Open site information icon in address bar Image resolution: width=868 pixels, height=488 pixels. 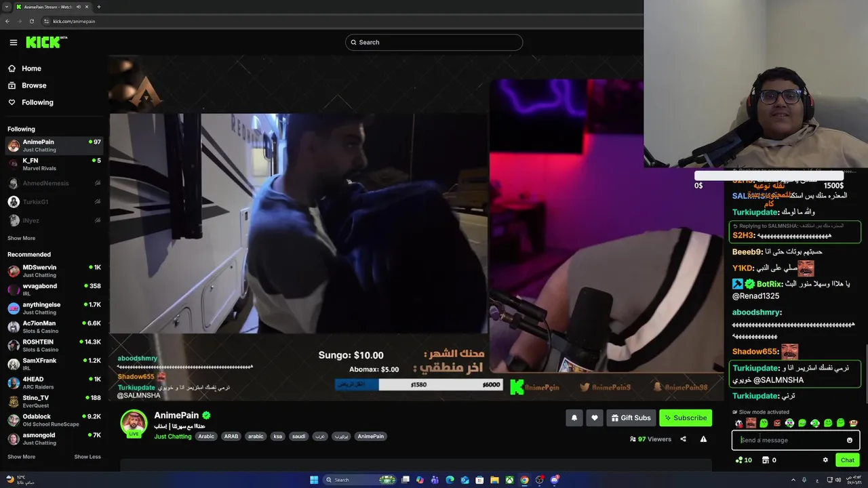pos(47,21)
